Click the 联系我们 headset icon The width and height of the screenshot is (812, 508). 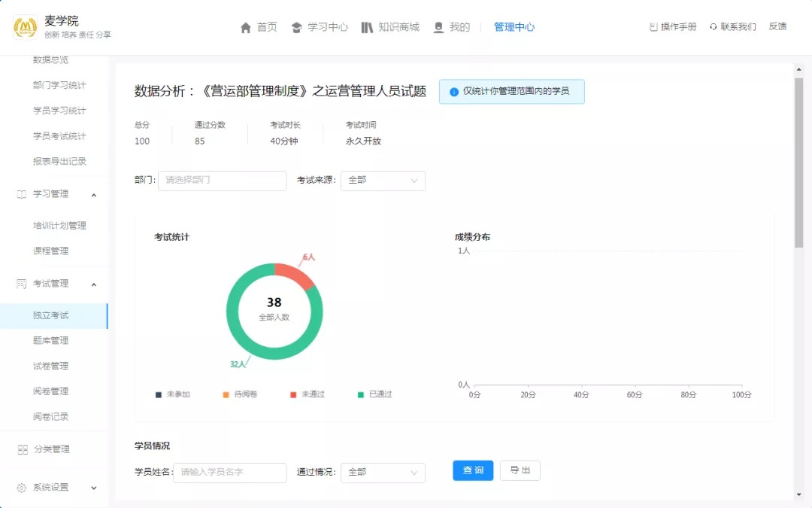click(713, 27)
